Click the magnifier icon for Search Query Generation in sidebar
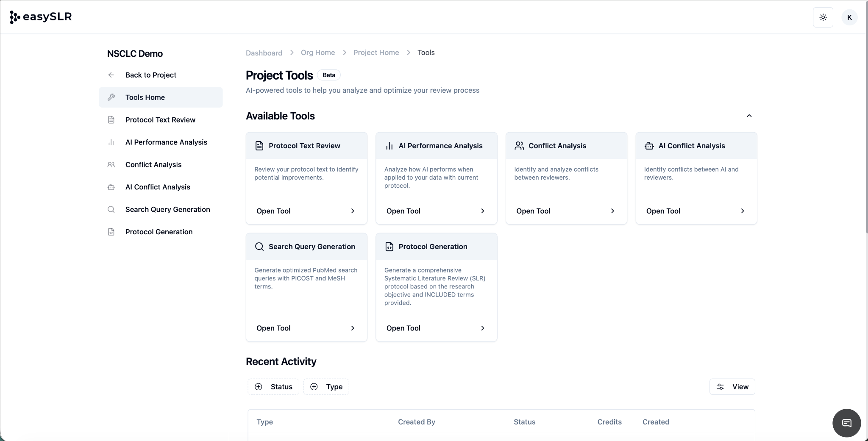The height and width of the screenshot is (441, 868). 111,210
